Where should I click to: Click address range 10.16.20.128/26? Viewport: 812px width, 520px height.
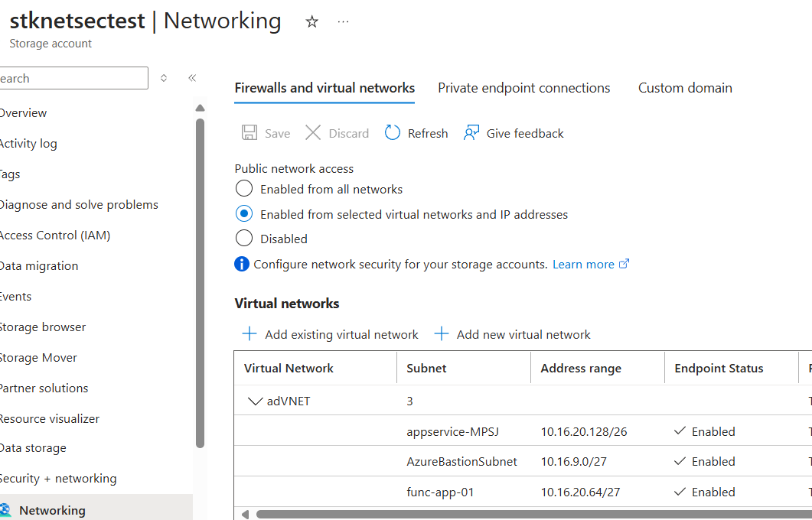click(584, 431)
